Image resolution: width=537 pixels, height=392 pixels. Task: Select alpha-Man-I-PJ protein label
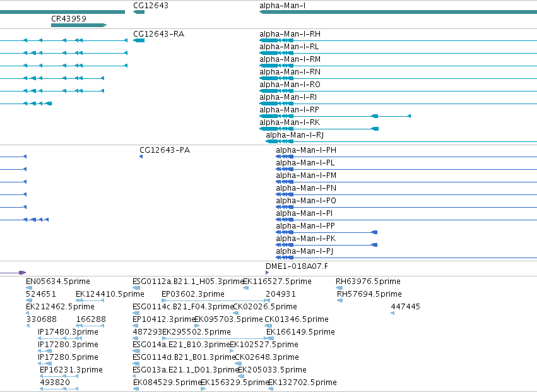click(305, 251)
